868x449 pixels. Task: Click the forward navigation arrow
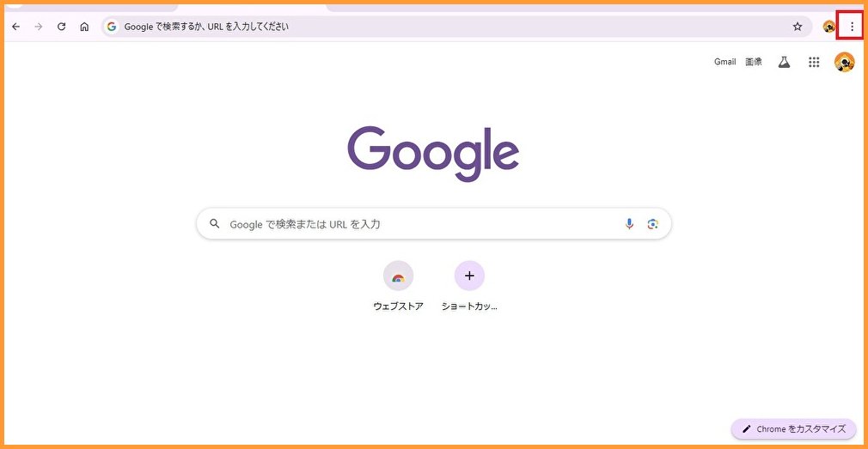[x=39, y=27]
